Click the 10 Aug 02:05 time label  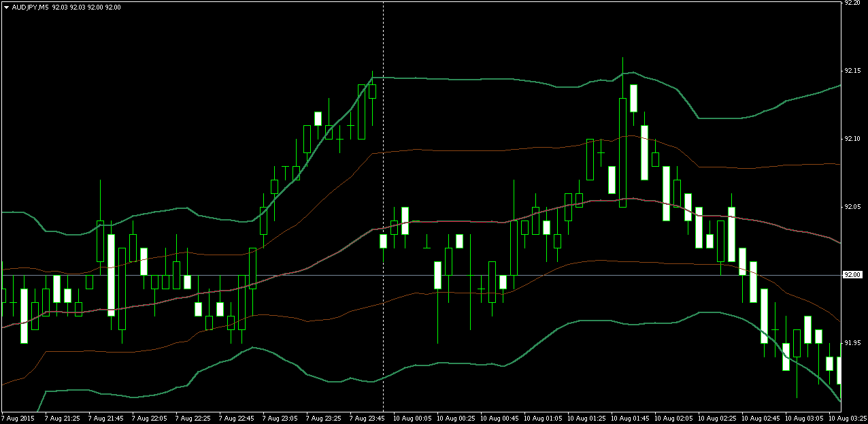673,417
